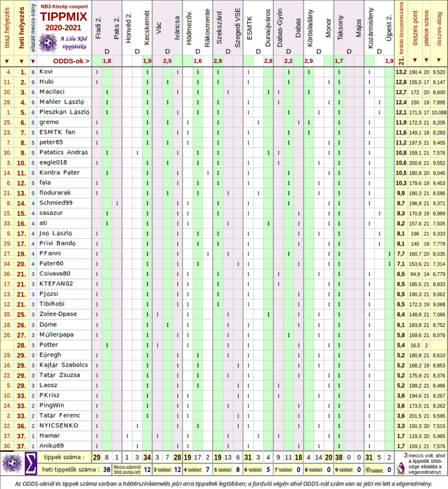
Task: Select player name Kontra Péter
Action: (x=59, y=172)
